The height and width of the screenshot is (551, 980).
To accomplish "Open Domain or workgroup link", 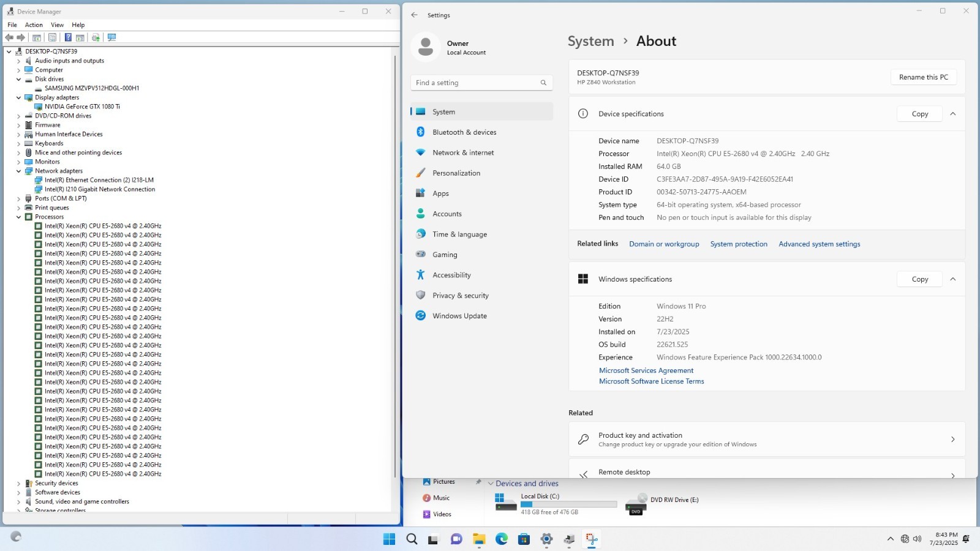I will point(664,244).
